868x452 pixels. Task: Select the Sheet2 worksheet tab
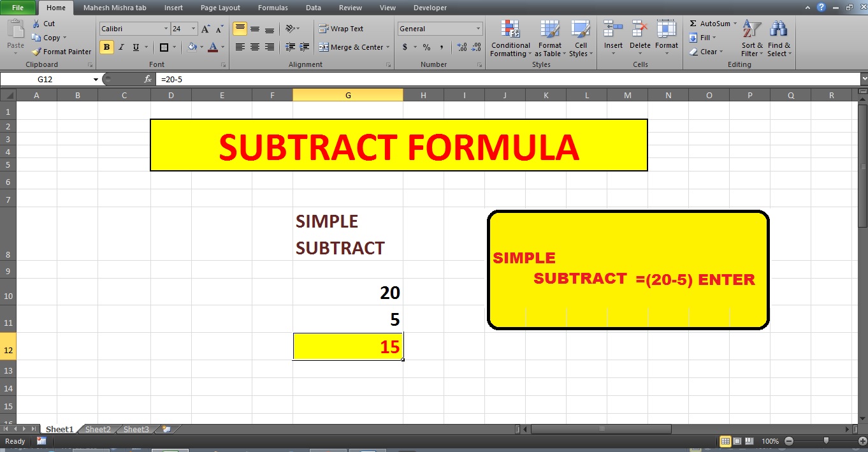click(98, 429)
